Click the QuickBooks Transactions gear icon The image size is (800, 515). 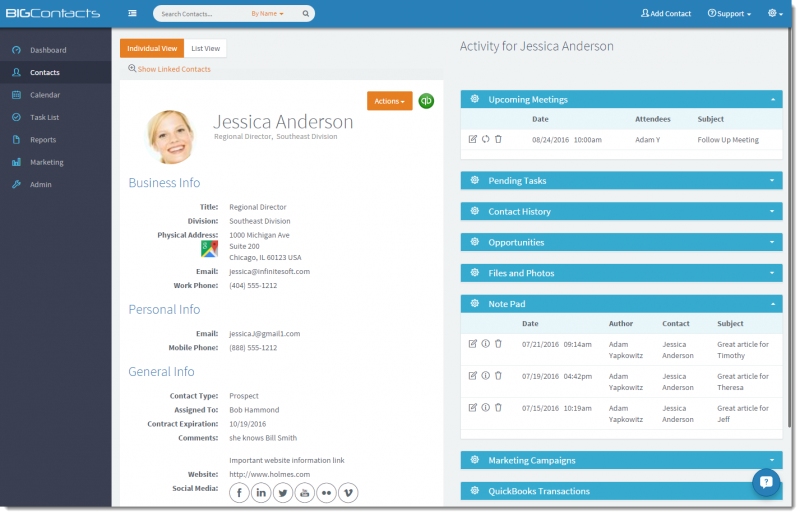point(474,491)
